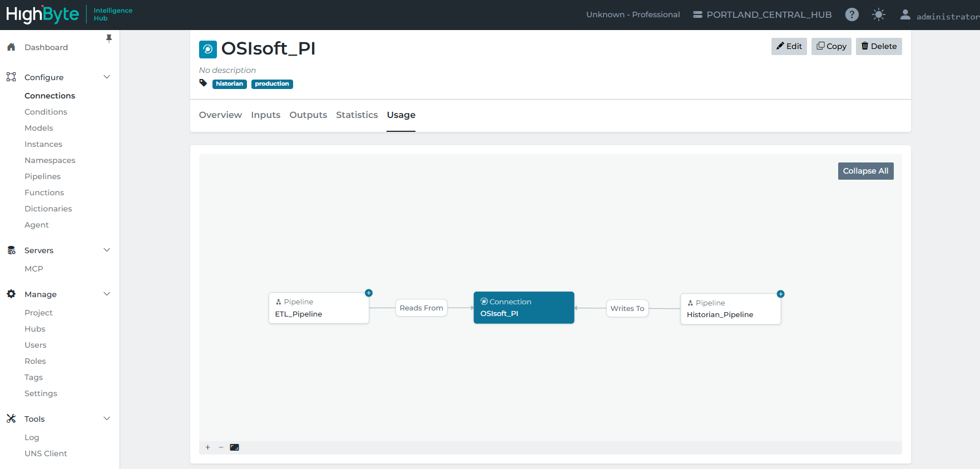The image size is (980, 469).
Task: Select the Historian_Pipeline node
Action: coord(731,309)
